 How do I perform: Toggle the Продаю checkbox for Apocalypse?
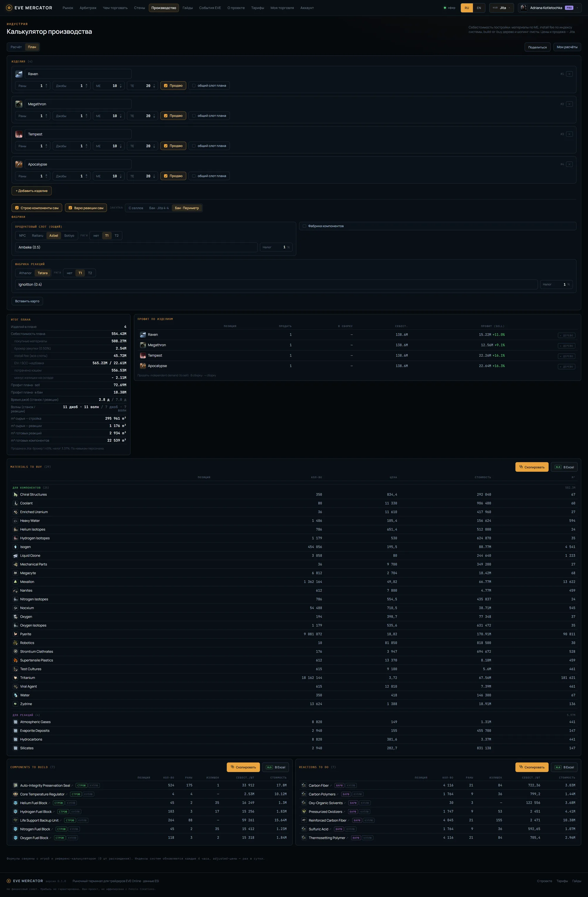pos(166,176)
